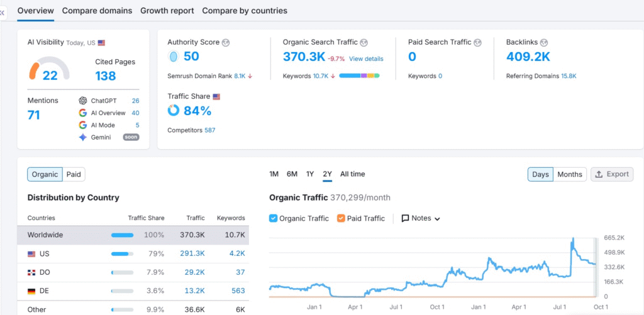The image size is (644, 315).
Task: Click the Gemini icon in mentions list
Action: coord(83,137)
